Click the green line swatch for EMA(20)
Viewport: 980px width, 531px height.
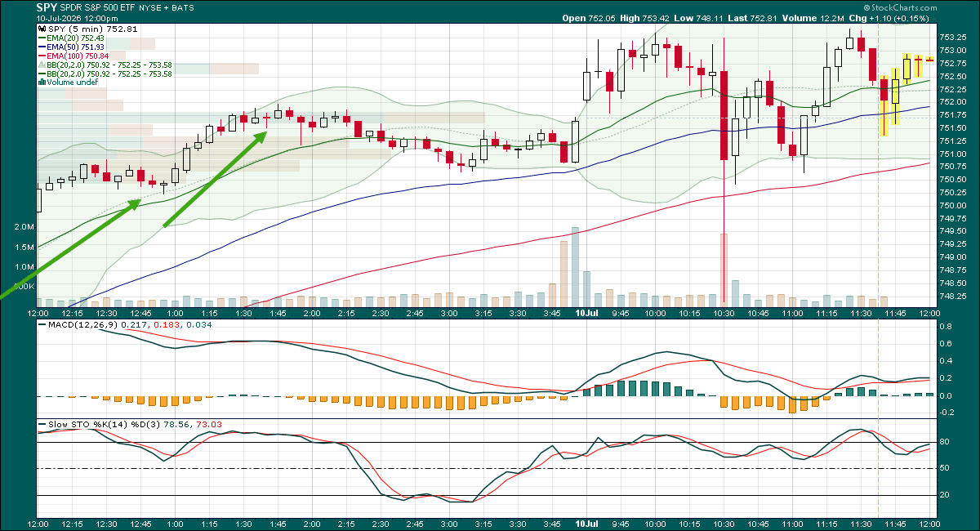pyautogui.click(x=42, y=38)
